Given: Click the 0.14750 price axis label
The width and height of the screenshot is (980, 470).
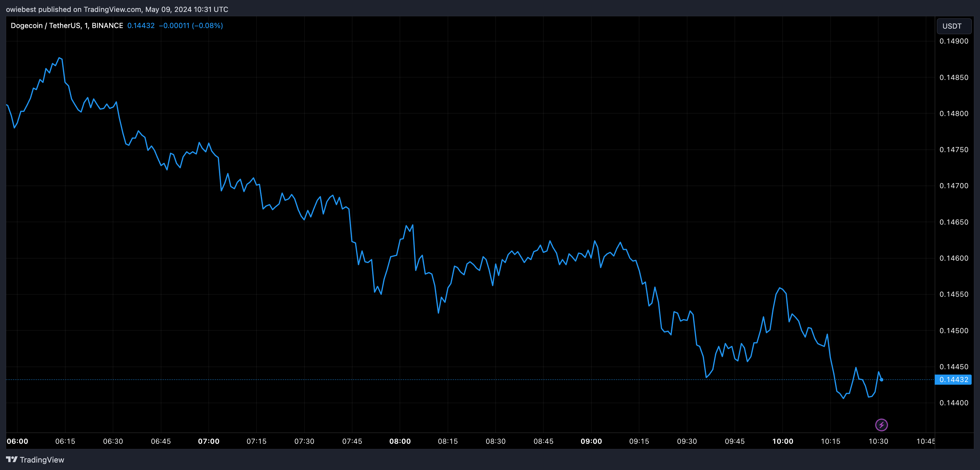Looking at the screenshot, I should pyautogui.click(x=954, y=150).
